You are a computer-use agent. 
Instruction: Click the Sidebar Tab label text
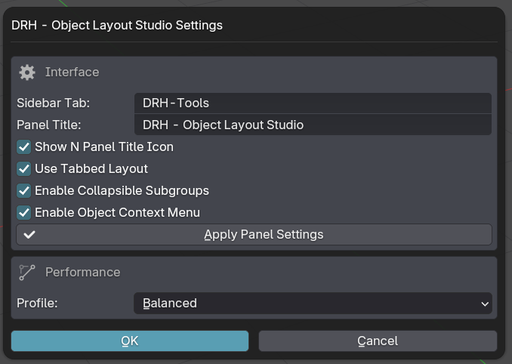[53, 103]
